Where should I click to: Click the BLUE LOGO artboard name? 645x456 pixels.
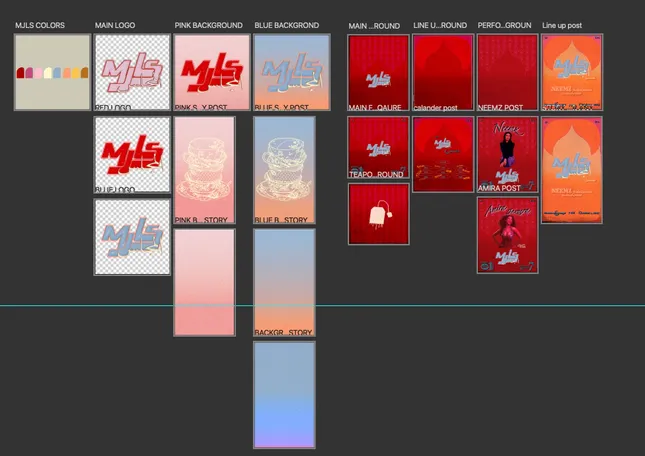tap(115, 190)
